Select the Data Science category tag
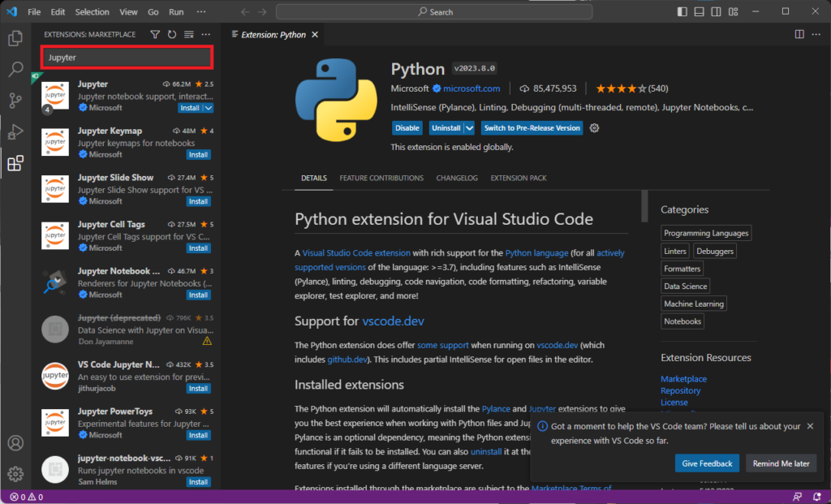Image resolution: width=831 pixels, height=504 pixels. [x=685, y=286]
